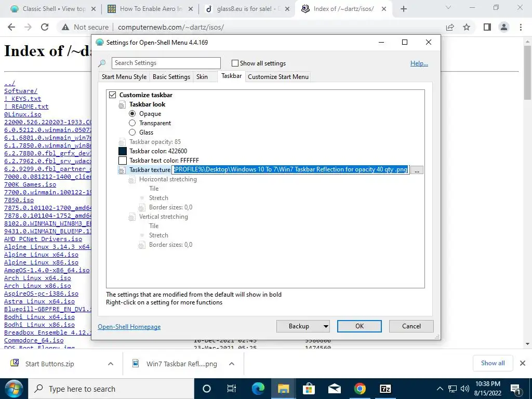Switch to How To Enable Aero tab

[150, 9]
